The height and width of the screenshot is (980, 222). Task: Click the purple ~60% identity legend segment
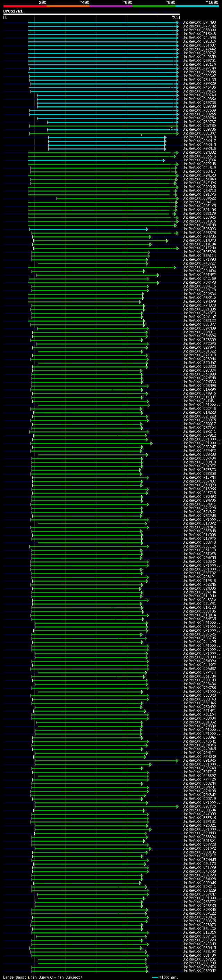coord(111,6)
